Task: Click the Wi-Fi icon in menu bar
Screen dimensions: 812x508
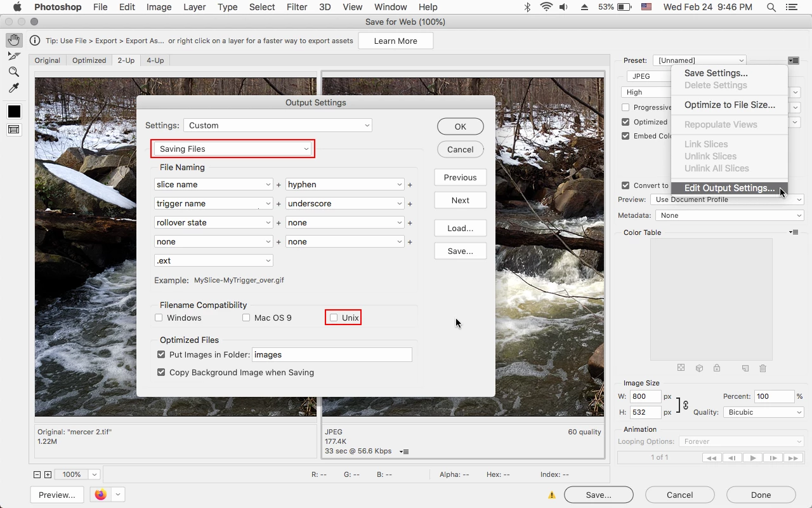Action: click(x=546, y=7)
